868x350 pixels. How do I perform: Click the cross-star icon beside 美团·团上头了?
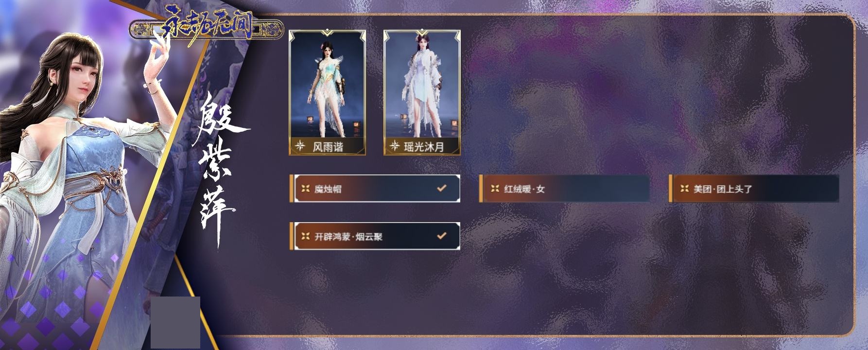[x=684, y=189]
